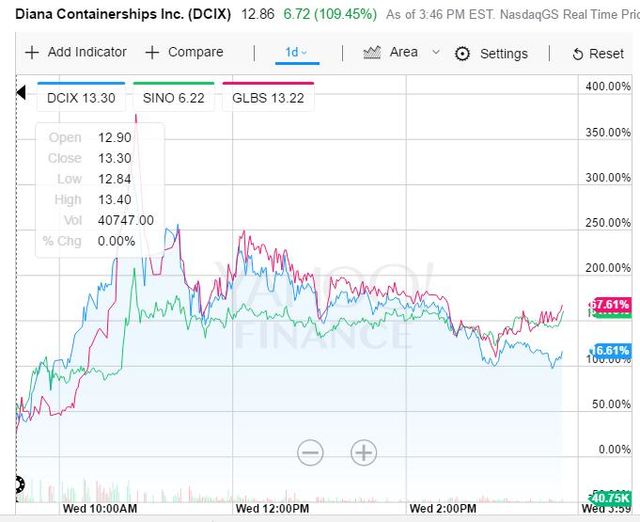Zoom out the chart with minus button
Screen dimensions: 640x522
[310, 453]
